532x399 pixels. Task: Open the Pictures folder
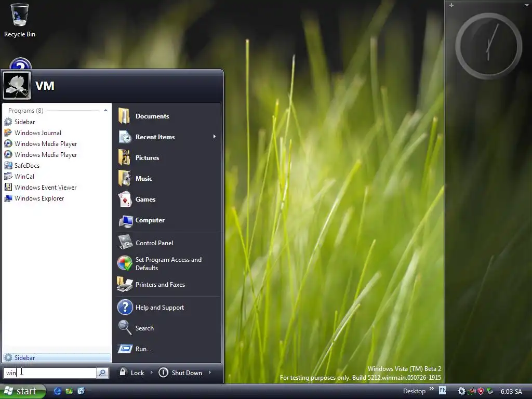tap(168, 158)
